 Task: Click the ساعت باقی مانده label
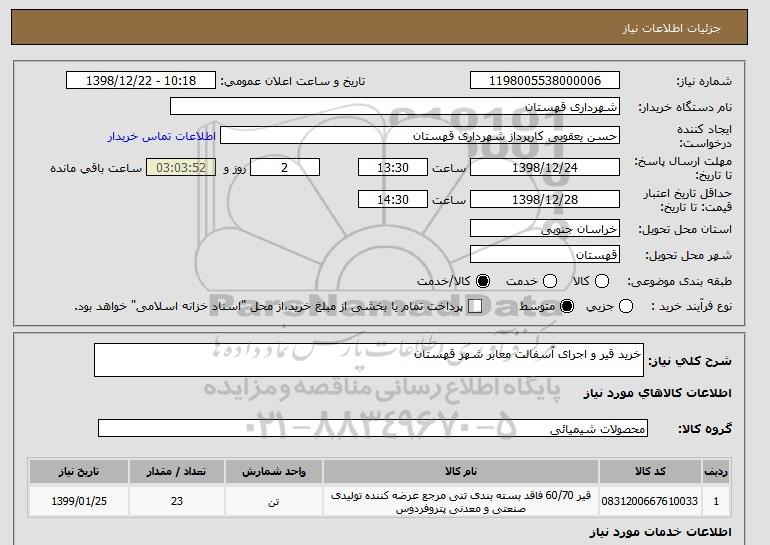coord(96,168)
